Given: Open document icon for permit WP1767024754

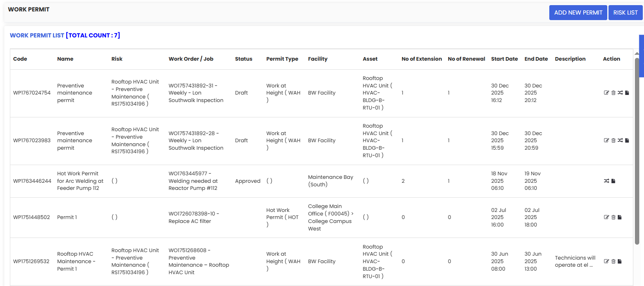Looking at the screenshot, I should point(627,93).
